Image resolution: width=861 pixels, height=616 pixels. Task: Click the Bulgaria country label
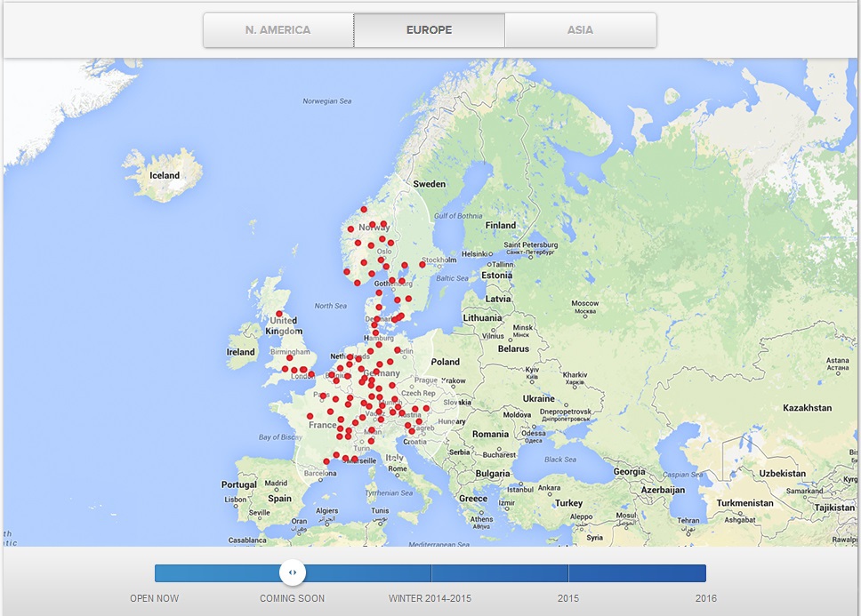(493, 474)
